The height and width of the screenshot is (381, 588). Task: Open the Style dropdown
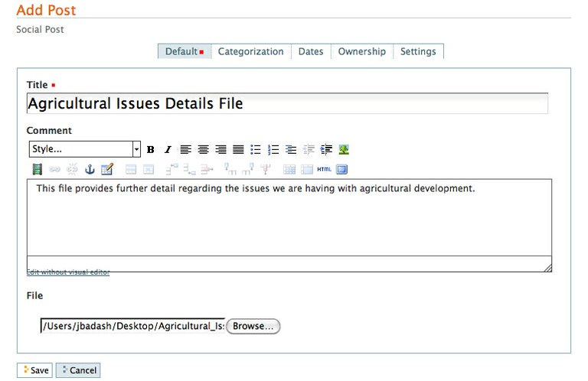(84, 149)
